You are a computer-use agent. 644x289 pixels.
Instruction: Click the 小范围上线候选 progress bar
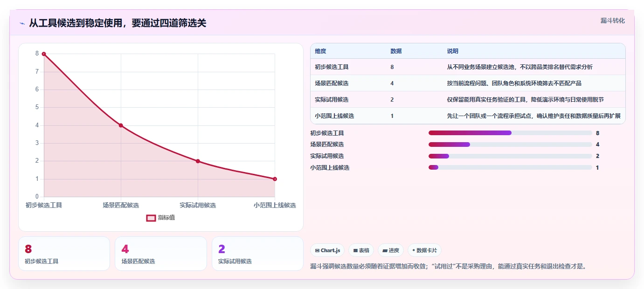(510, 167)
